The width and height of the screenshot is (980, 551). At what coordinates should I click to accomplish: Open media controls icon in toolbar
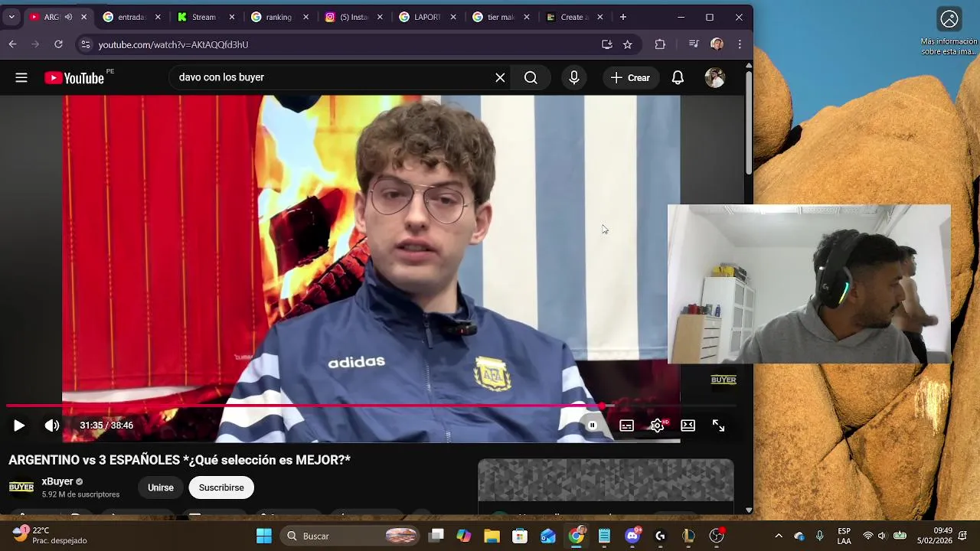coord(694,44)
